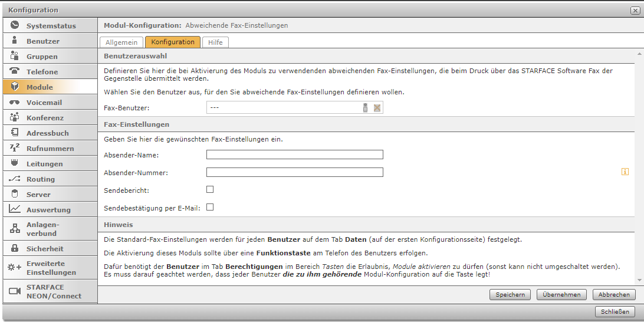Viewport: 644px width, 322px height.
Task: Click the remove user icon beside Fax-Benutzer
Action: pyautogui.click(x=377, y=107)
